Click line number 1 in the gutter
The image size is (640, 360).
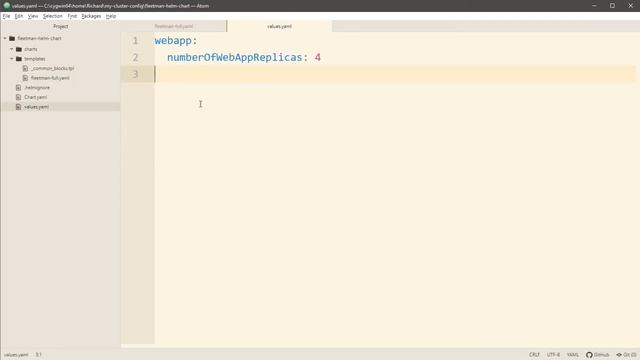[135, 41]
